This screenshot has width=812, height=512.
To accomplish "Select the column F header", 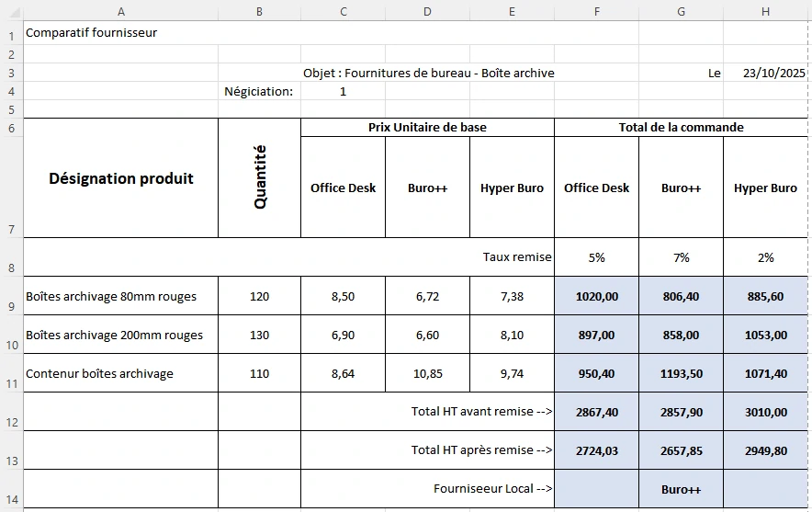I will 596,11.
